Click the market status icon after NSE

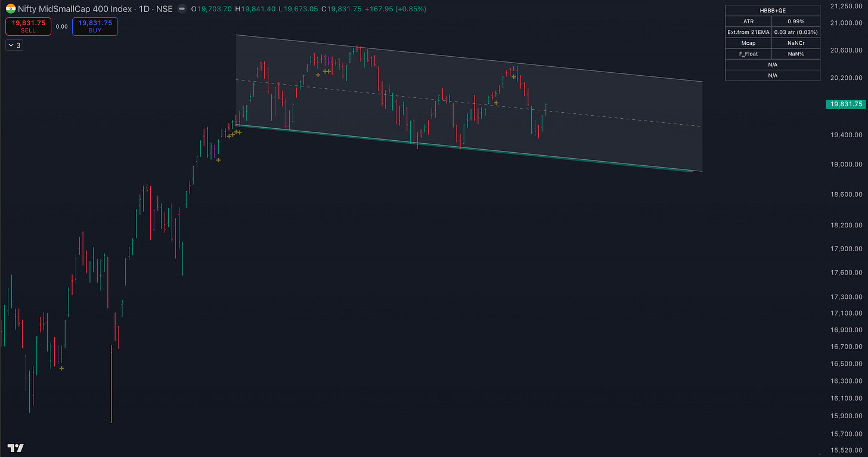tap(181, 10)
